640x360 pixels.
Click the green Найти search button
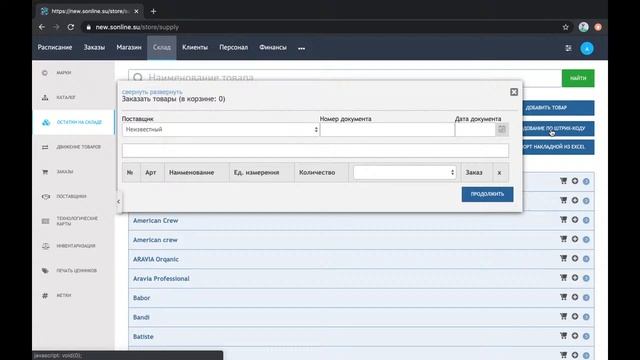(578, 78)
